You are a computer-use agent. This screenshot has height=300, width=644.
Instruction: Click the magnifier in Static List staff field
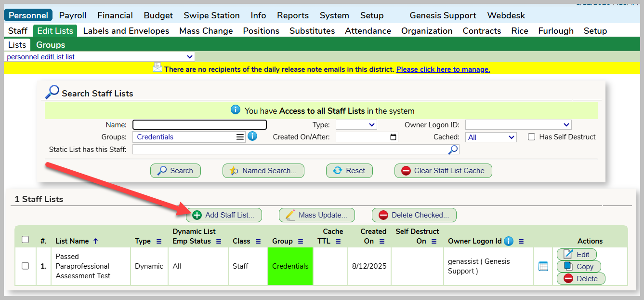tap(453, 150)
